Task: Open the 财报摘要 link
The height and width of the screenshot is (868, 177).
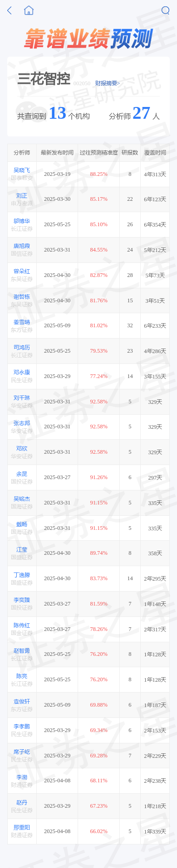Action: coord(108,83)
